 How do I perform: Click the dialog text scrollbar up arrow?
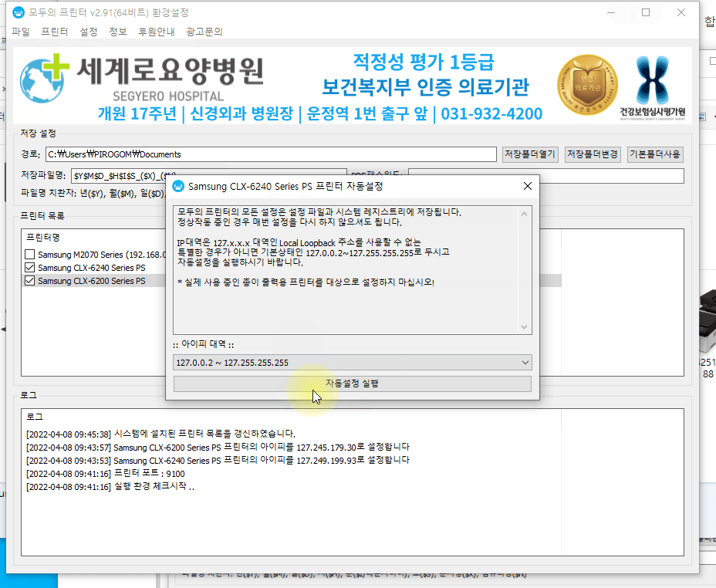524,214
